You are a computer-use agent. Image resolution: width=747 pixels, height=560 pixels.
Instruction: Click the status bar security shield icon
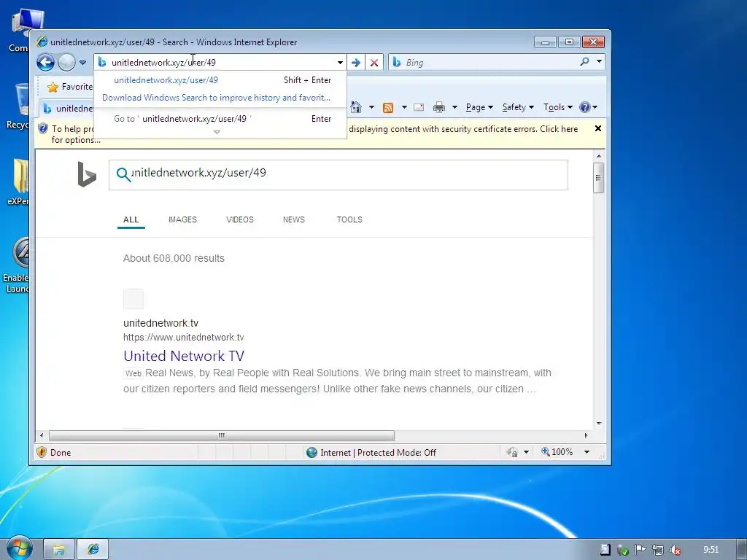pyautogui.click(x=42, y=452)
